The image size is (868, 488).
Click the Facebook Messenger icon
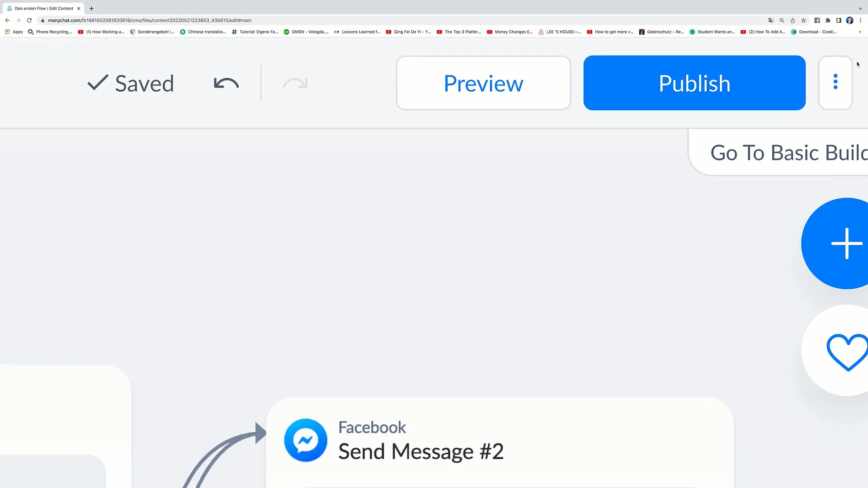(x=305, y=441)
